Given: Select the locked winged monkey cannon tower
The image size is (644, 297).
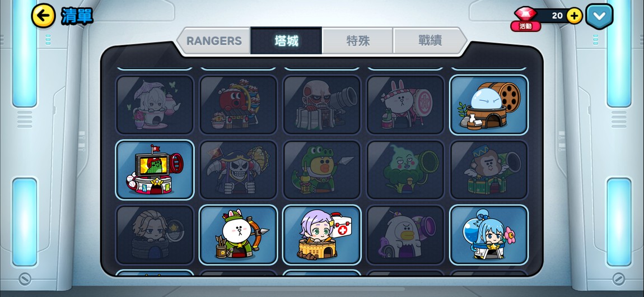Looking at the screenshot, I should click(x=488, y=170).
